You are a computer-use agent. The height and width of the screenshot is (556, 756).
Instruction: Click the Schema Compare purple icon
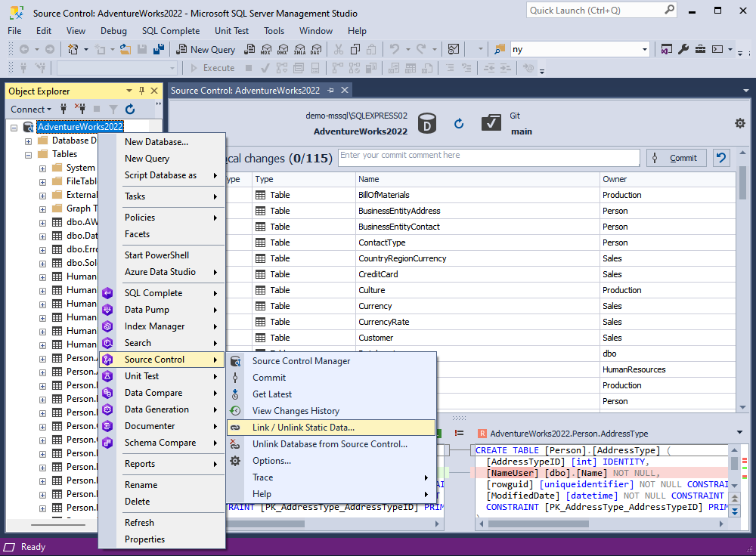(x=107, y=443)
